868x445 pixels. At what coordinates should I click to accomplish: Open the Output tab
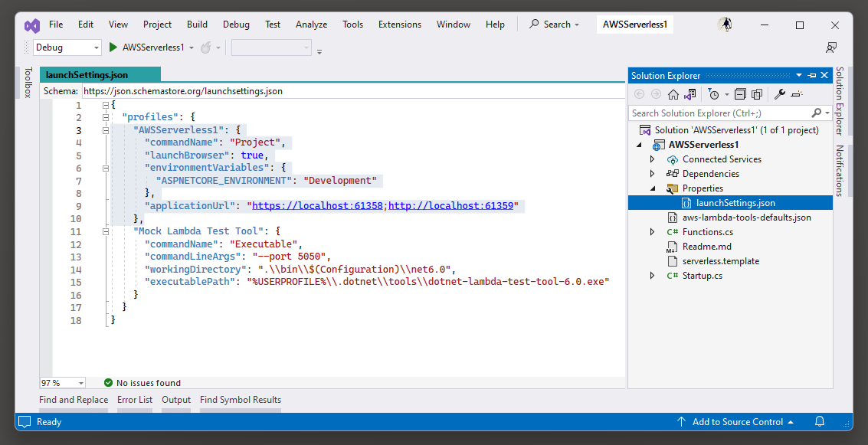tap(176, 400)
